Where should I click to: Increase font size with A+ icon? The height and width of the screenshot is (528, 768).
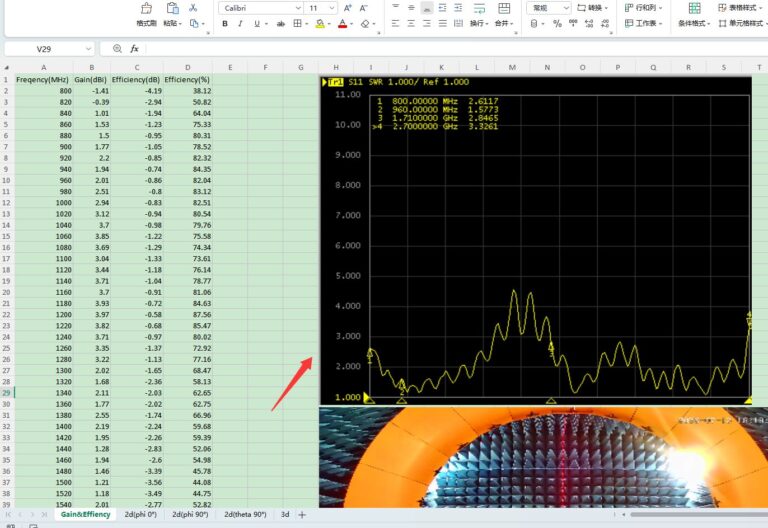(348, 8)
